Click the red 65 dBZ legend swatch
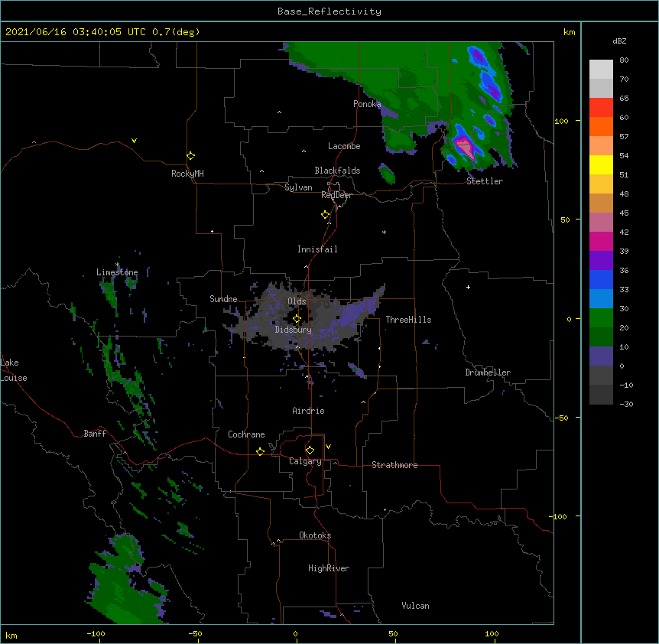Screen dimensions: 659x644 pyautogui.click(x=601, y=108)
